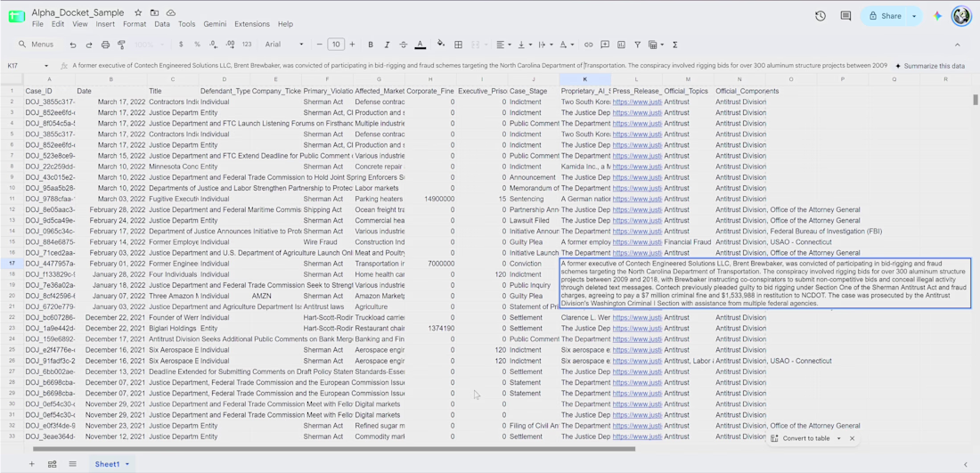Increase decimal places icon
This screenshot has height=473, width=980.
pos(230,45)
